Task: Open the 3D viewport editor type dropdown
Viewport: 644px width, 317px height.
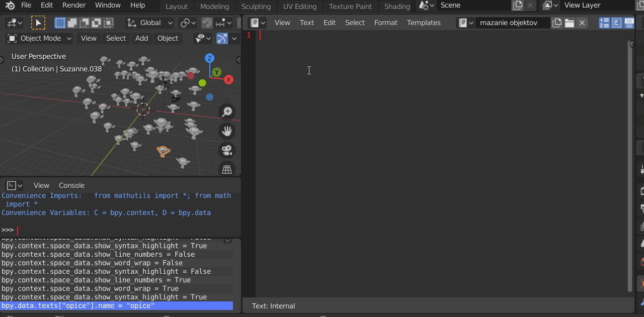Action: (14, 23)
